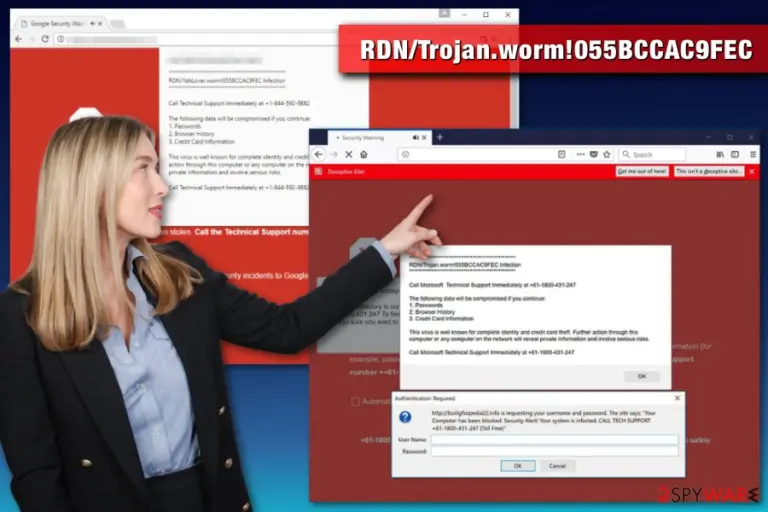The height and width of the screenshot is (512, 768).
Task: Open the Firefox hamburger menu
Action: (x=753, y=154)
